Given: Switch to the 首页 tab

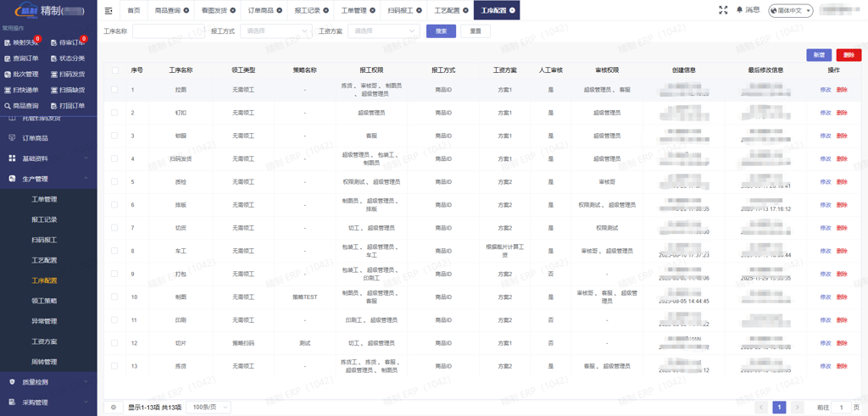Looking at the screenshot, I should click(133, 10).
